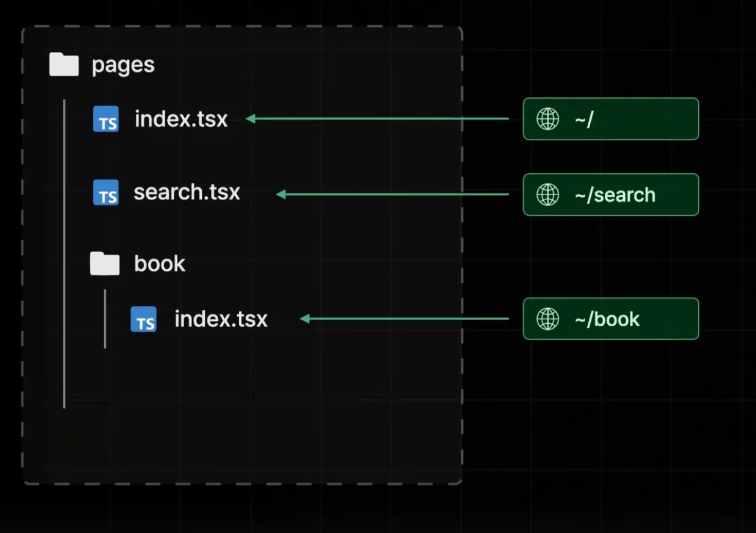Click the globe icon in the ~/search box
The height and width of the screenshot is (533, 756).
[x=547, y=195]
